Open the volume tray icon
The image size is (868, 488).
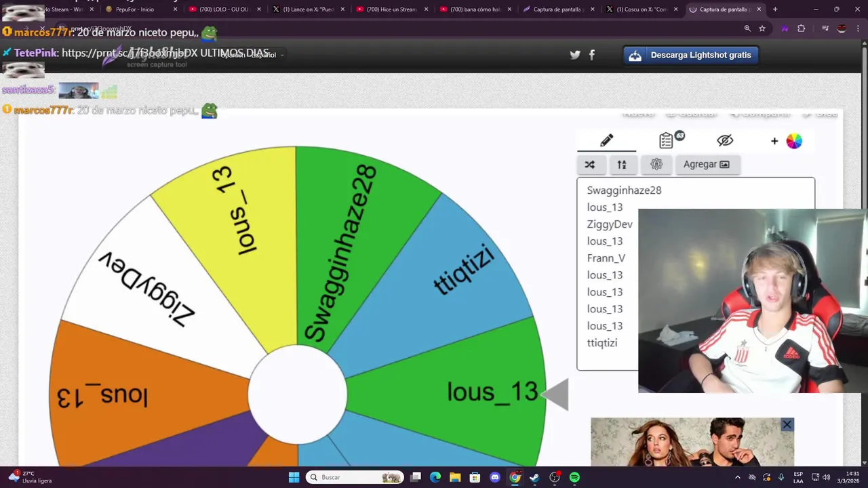[x=826, y=477]
